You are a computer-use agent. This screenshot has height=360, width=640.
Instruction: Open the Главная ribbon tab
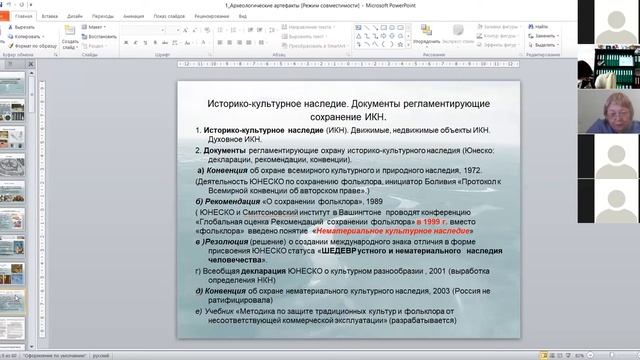[x=23, y=16]
